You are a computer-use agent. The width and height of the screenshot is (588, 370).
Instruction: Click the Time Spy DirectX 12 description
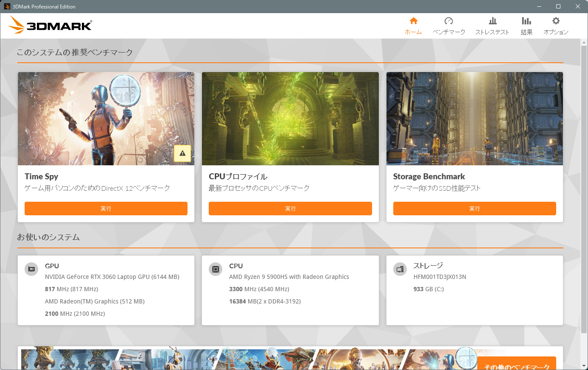(x=97, y=188)
